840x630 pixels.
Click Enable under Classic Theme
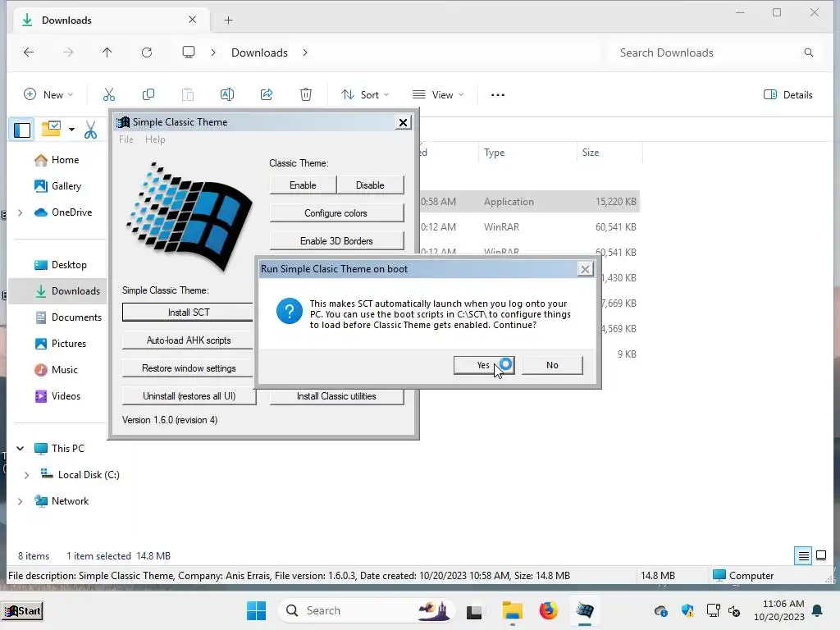(303, 185)
